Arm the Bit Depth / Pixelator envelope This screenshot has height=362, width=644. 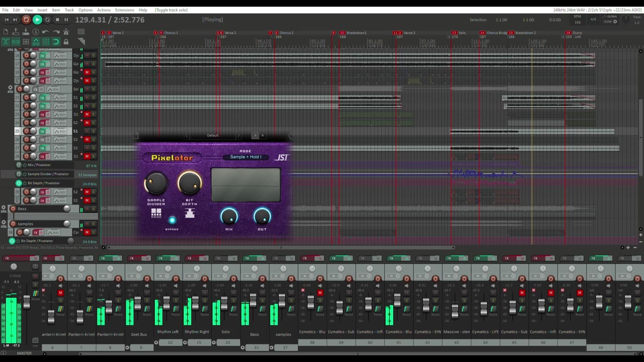click(x=19, y=183)
